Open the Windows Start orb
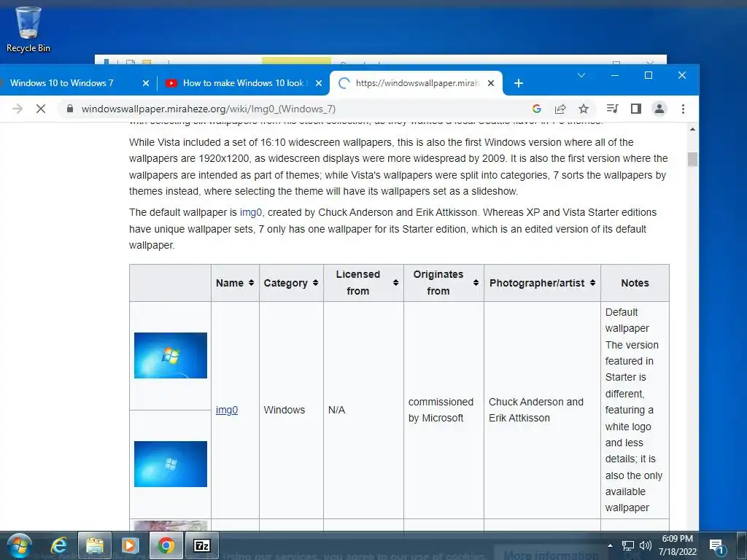Image resolution: width=747 pixels, height=560 pixels. pyautogui.click(x=20, y=545)
